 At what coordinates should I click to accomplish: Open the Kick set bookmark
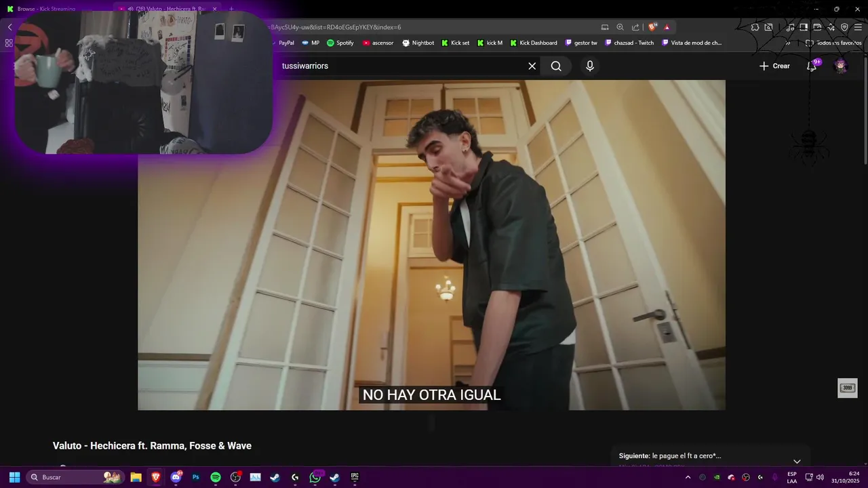click(x=455, y=43)
